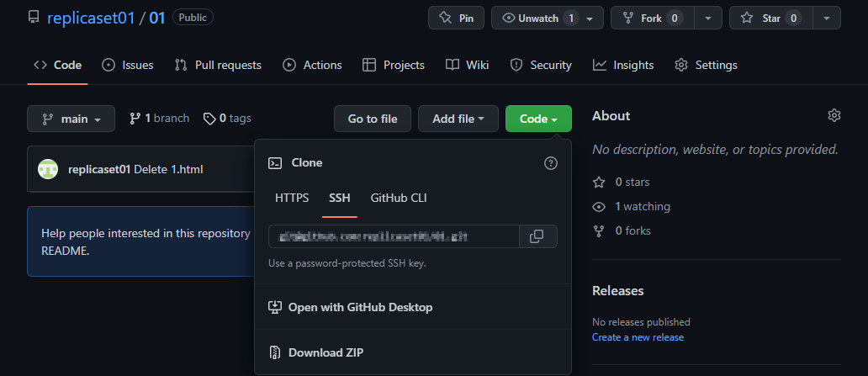Collapse the green Code dropdown

[x=538, y=119]
